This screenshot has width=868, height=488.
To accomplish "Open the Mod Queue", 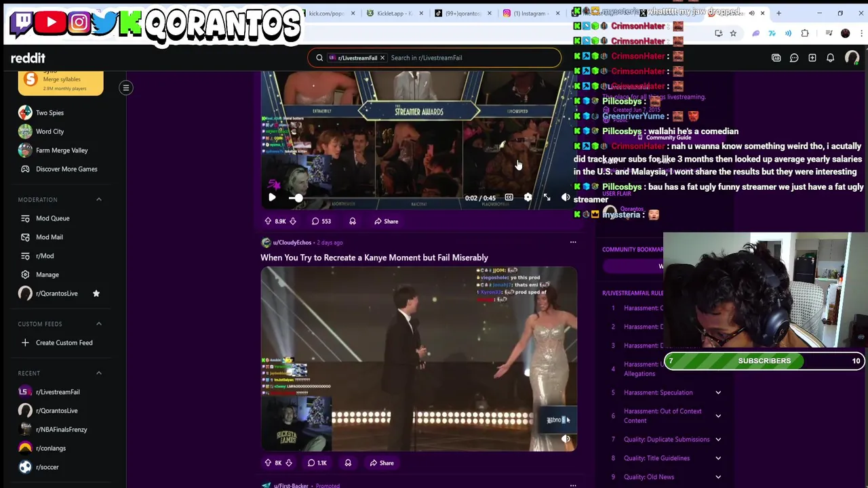I will click(x=53, y=218).
